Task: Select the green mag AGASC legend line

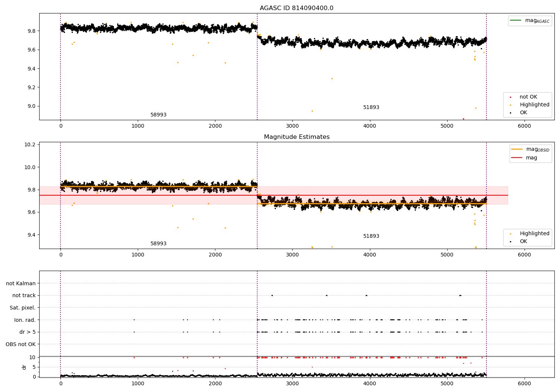Action: click(516, 20)
